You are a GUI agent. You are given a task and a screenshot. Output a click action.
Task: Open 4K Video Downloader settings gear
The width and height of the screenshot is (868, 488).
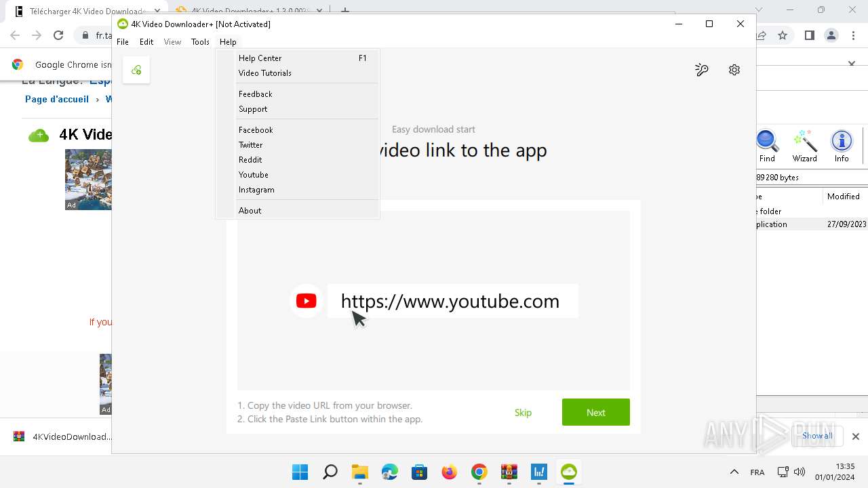pyautogui.click(x=734, y=70)
